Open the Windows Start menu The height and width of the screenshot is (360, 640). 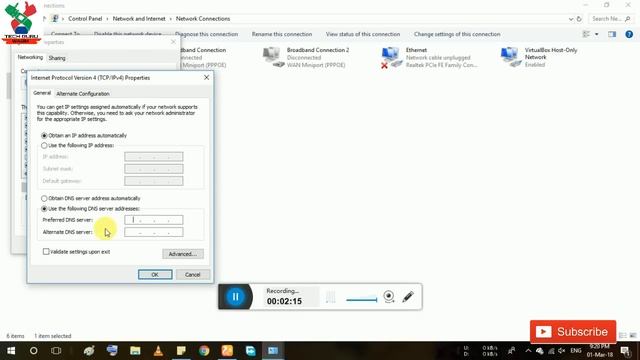(11, 351)
